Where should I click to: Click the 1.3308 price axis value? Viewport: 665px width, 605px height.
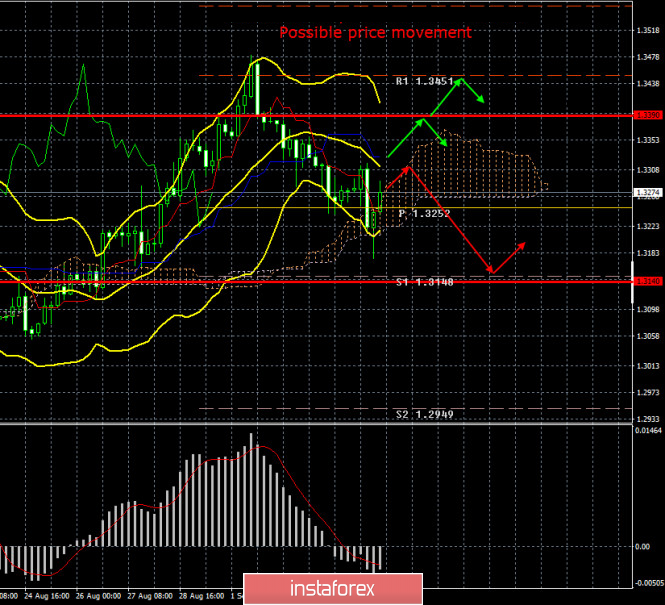tap(648, 170)
